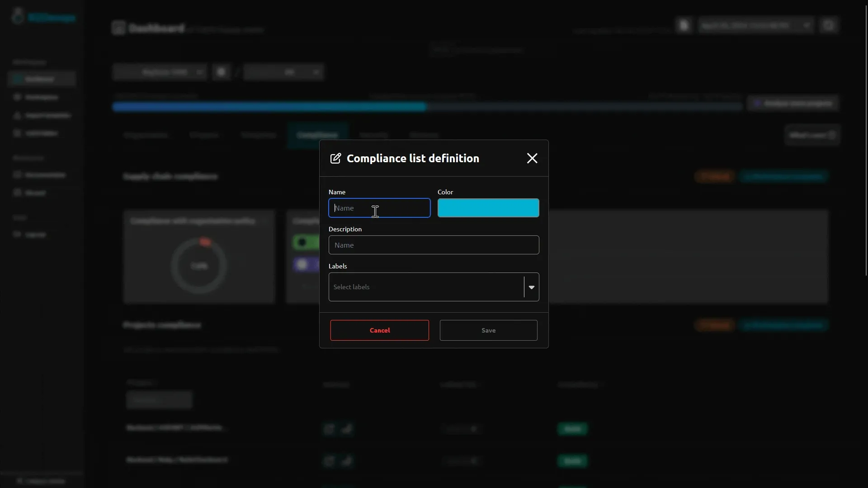The image size is (868, 488).
Task: Switch to the Compliance tab
Action: click(317, 135)
